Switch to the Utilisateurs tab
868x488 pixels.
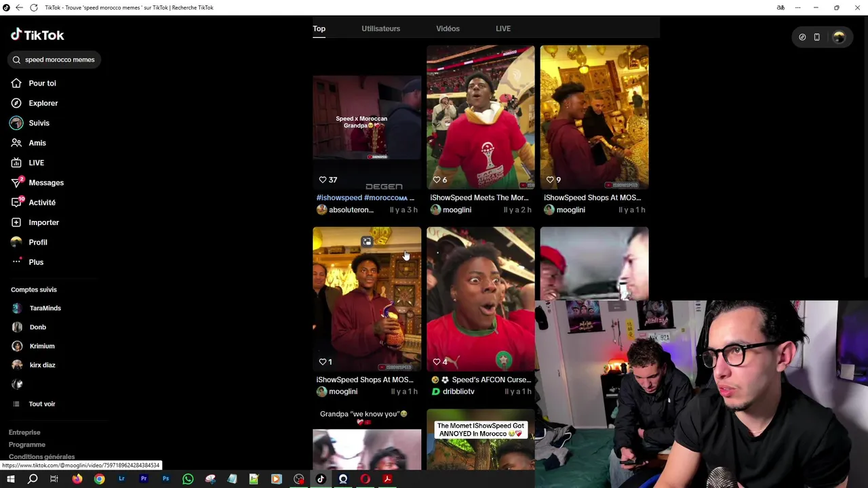tap(380, 28)
